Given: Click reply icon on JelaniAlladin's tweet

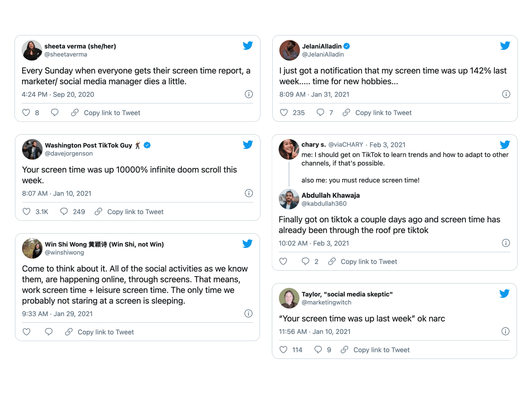Looking at the screenshot, I should coord(320,113).
